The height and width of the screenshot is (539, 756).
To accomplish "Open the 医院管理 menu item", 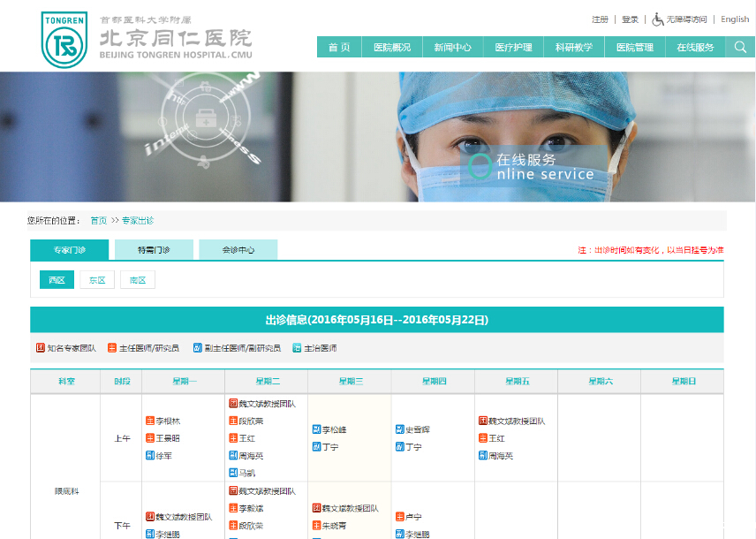I will (635, 46).
